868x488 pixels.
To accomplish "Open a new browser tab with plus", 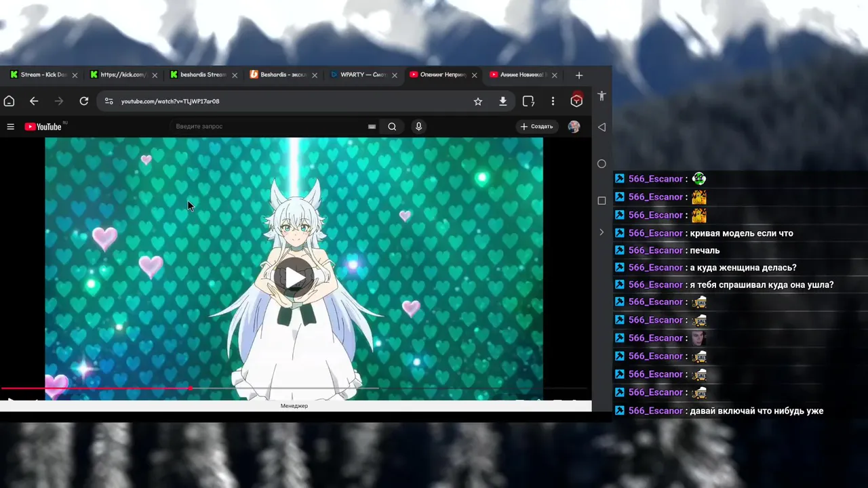I will pyautogui.click(x=579, y=75).
